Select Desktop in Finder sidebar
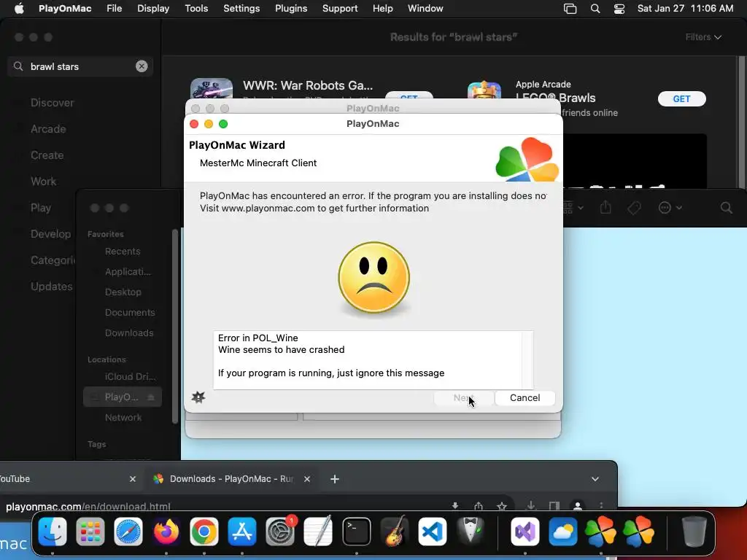Image resolution: width=747 pixels, height=560 pixels. click(x=123, y=292)
